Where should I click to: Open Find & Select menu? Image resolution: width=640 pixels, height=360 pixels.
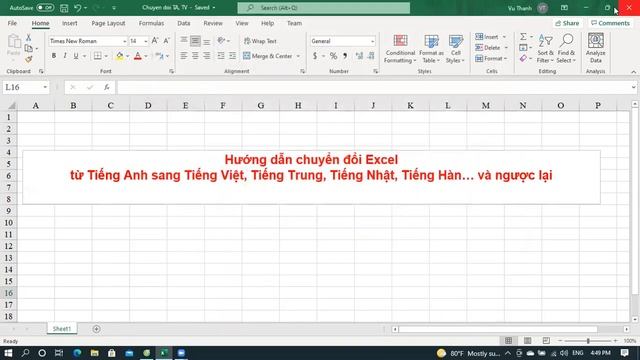coord(566,49)
